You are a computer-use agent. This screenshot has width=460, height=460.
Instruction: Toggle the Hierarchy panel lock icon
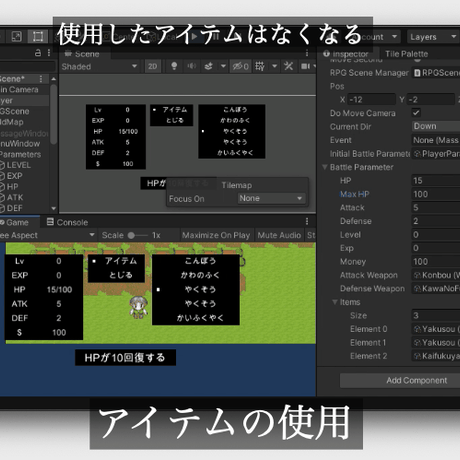tap(38, 53)
